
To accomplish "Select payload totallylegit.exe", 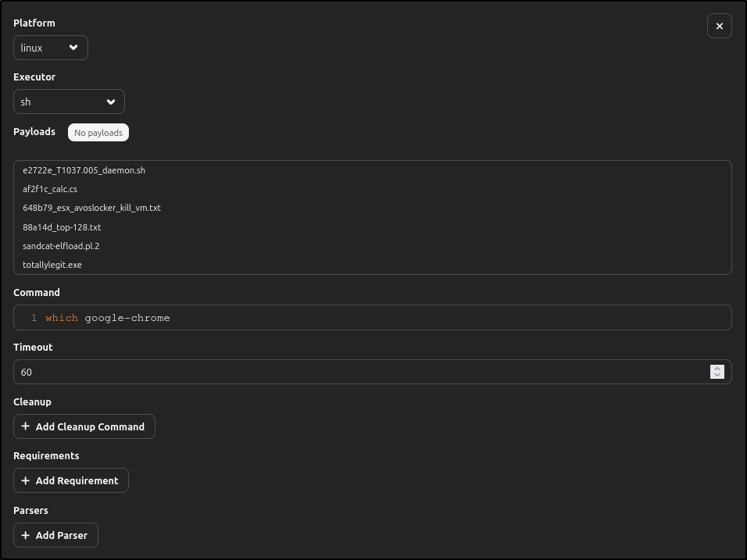I will coord(52,265).
